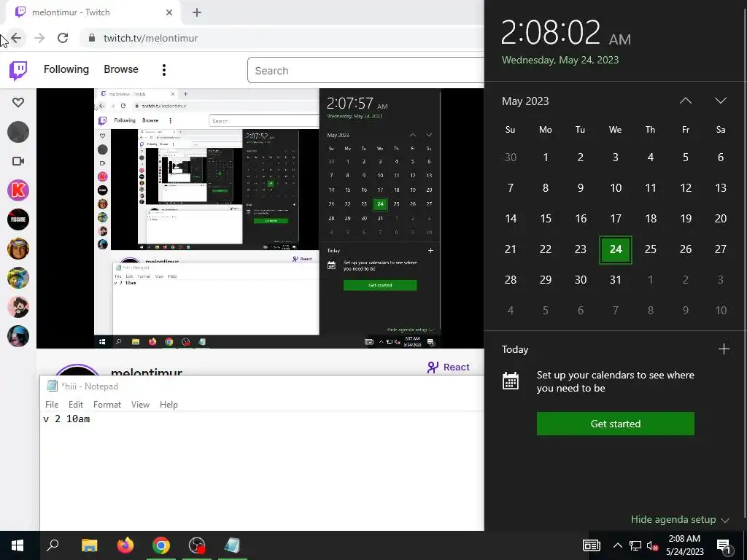The height and width of the screenshot is (560, 747).
Task: Open Firefox from the taskbar
Action: coord(125,545)
